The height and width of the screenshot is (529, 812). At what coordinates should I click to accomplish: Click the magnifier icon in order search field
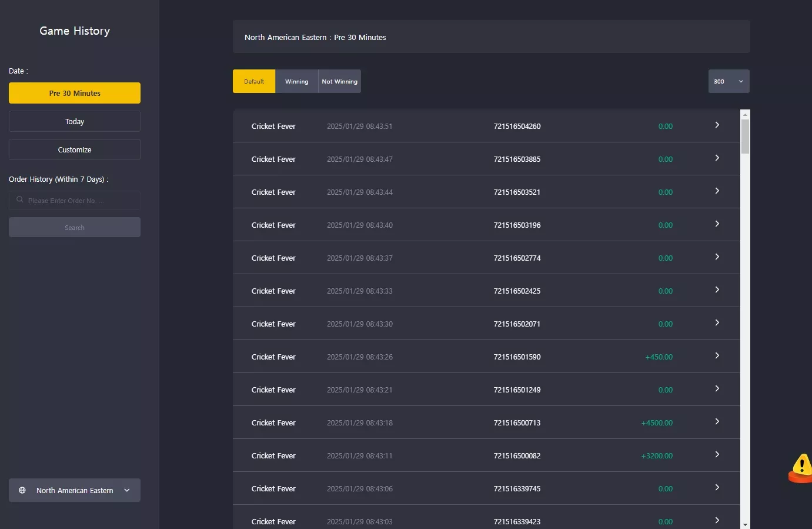point(20,200)
